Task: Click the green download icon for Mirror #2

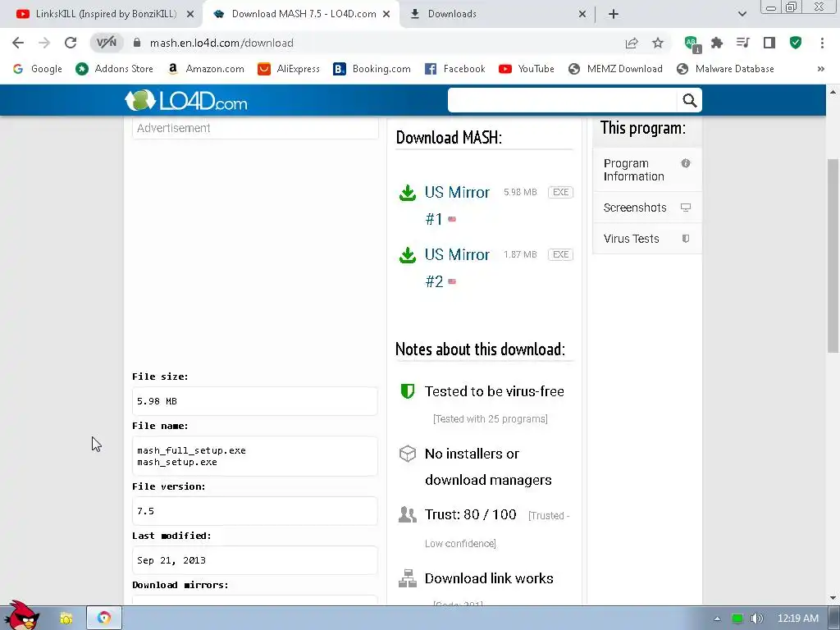Action: [x=408, y=255]
